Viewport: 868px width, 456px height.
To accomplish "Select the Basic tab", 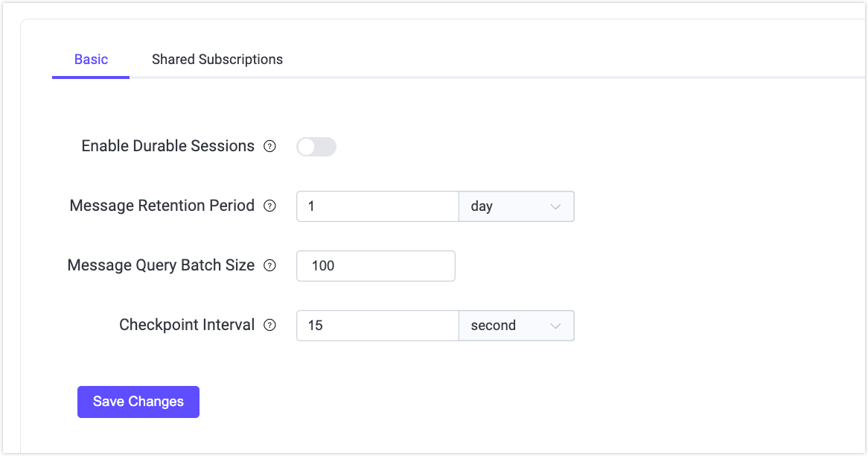I will (x=90, y=59).
